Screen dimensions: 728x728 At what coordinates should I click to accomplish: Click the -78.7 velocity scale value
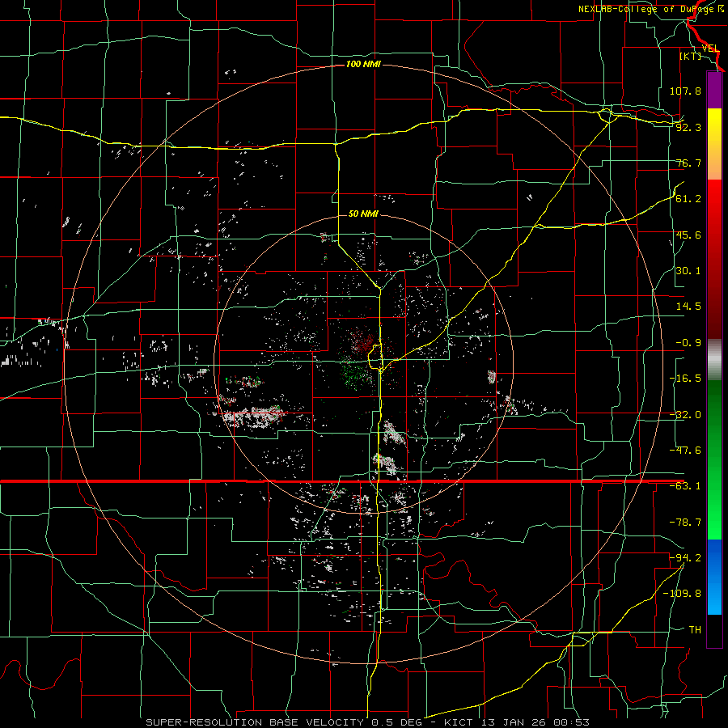pyautogui.click(x=685, y=523)
